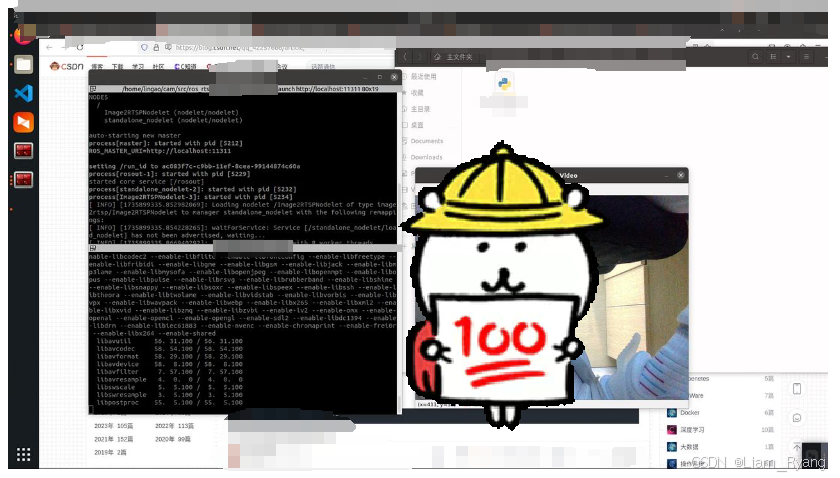Open the 下载 nav link on CSDN
Image resolution: width=840 pixels, height=478 pixels.
point(117,67)
